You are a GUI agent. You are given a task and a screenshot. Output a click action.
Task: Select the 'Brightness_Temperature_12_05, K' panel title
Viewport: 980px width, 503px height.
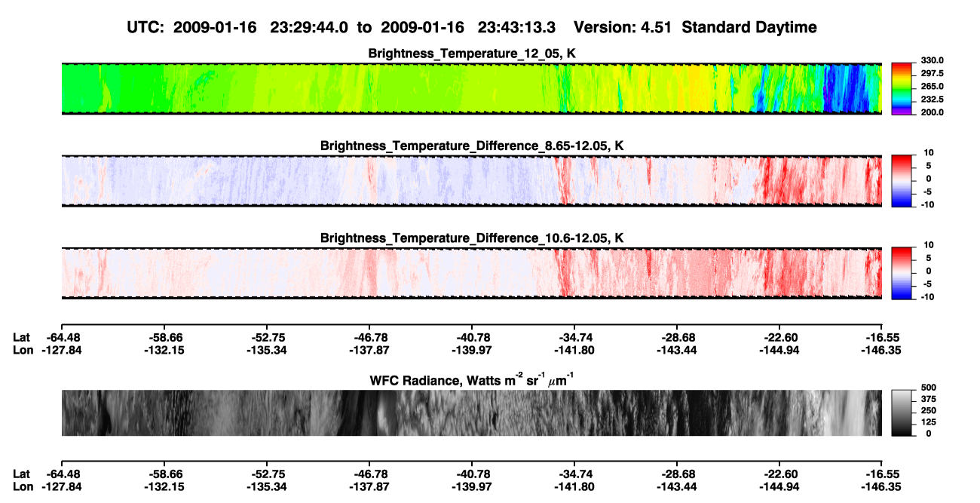pyautogui.click(x=472, y=54)
